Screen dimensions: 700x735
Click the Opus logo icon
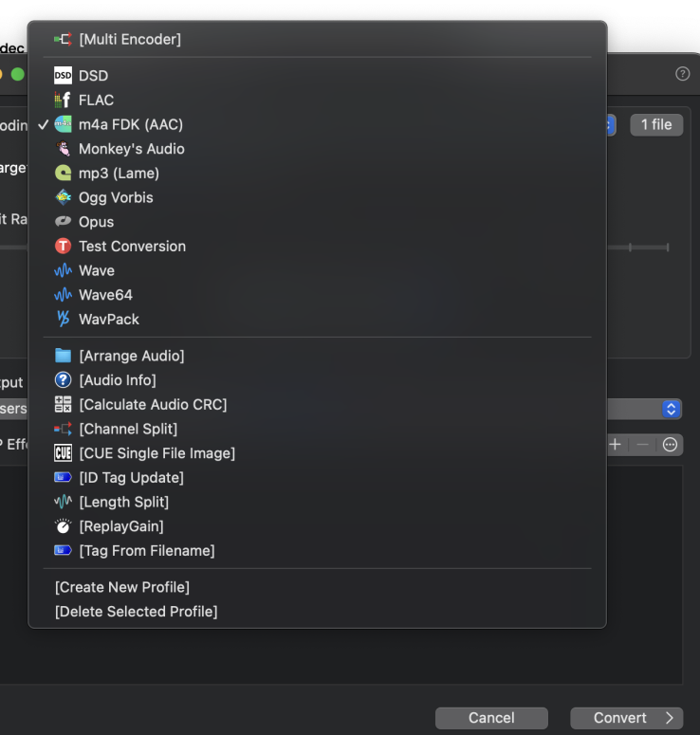click(63, 222)
